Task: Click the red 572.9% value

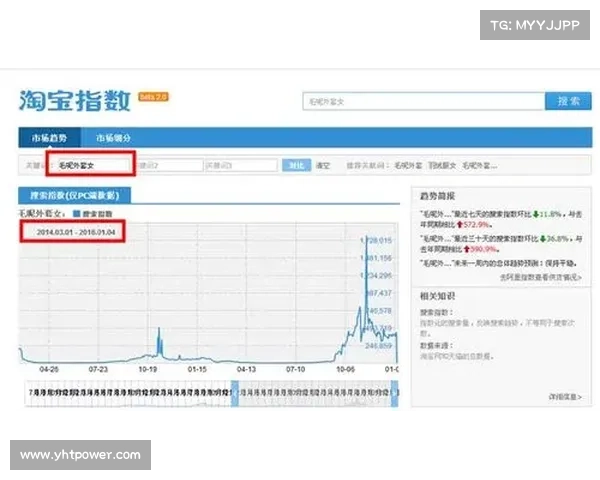Action: click(477, 225)
